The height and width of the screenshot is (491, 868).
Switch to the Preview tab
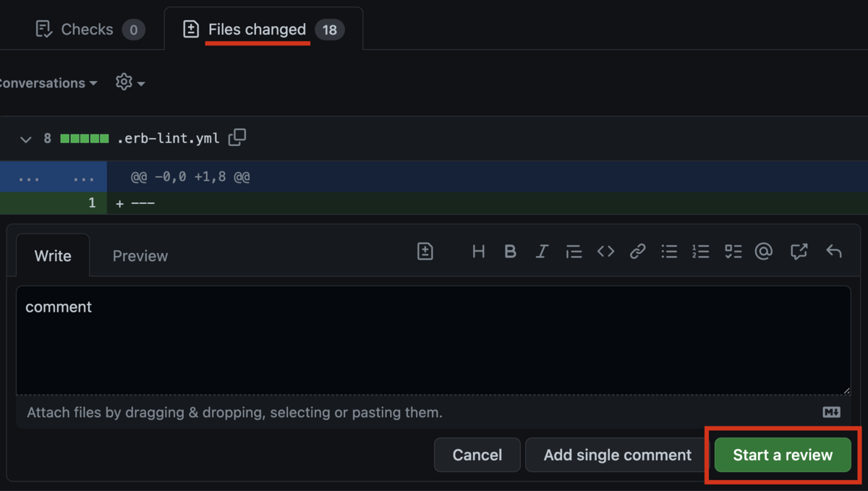(x=140, y=255)
